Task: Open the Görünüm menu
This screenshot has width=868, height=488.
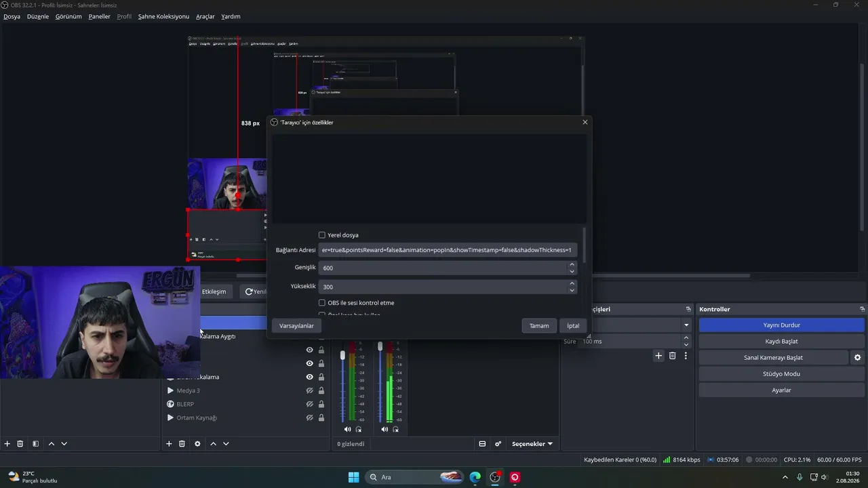Action: (x=68, y=16)
